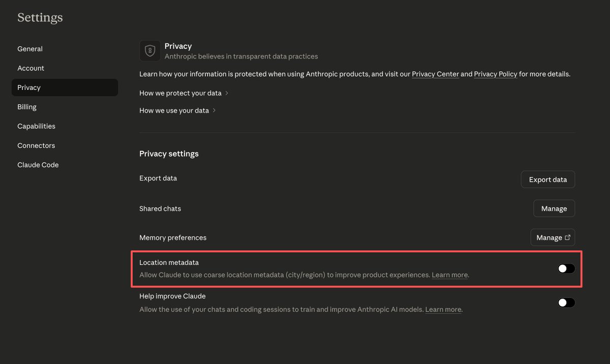
Task: Click the Help improve Claude label
Action: (172, 296)
